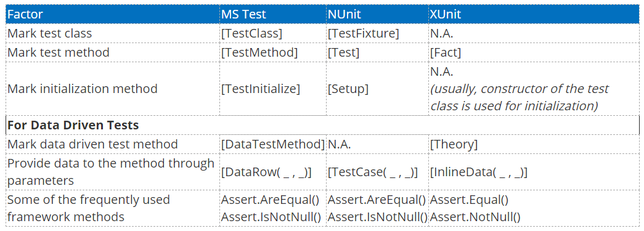Select the [DataTestMethod] cell

tap(273, 144)
